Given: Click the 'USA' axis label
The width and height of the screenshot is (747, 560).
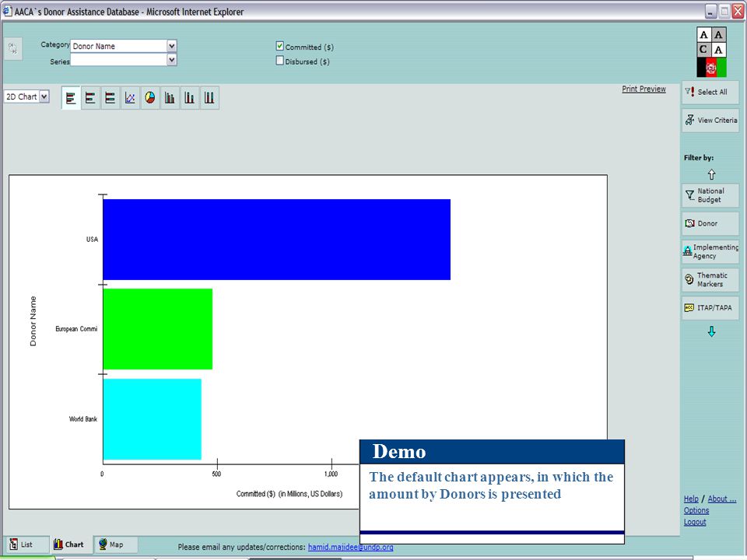Looking at the screenshot, I should 92,240.
